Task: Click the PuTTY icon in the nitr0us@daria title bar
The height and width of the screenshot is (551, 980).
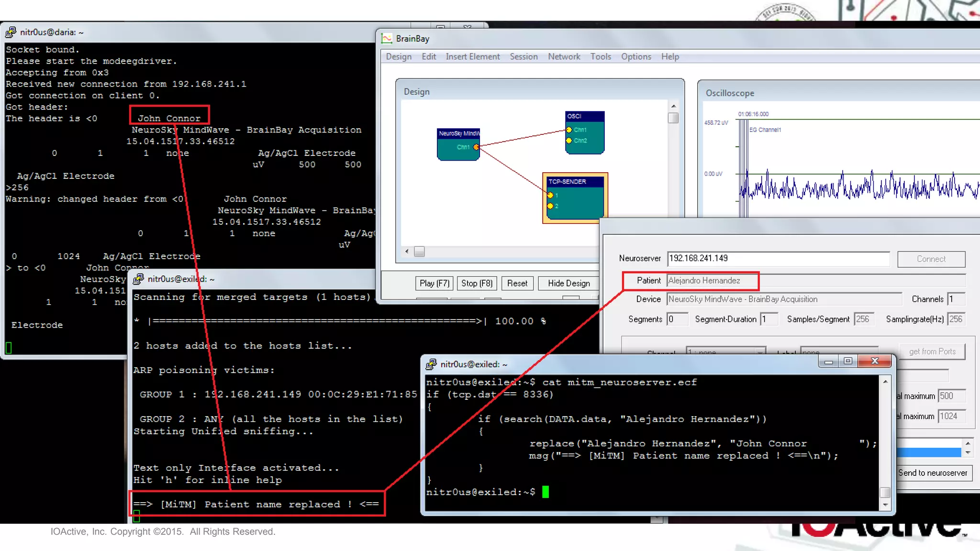Action: point(11,32)
